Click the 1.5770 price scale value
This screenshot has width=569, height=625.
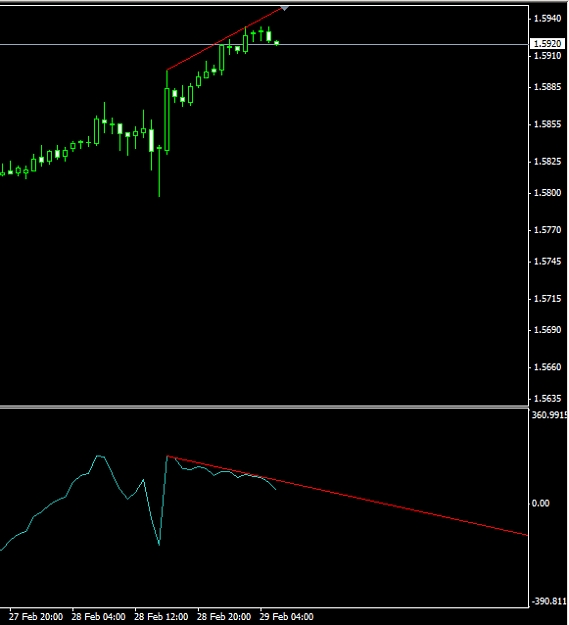point(547,230)
